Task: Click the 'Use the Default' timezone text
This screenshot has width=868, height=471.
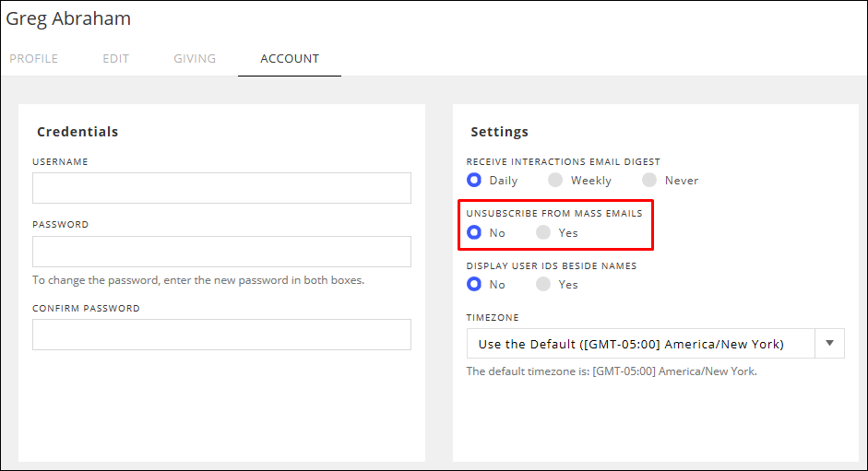Action: [x=631, y=345]
